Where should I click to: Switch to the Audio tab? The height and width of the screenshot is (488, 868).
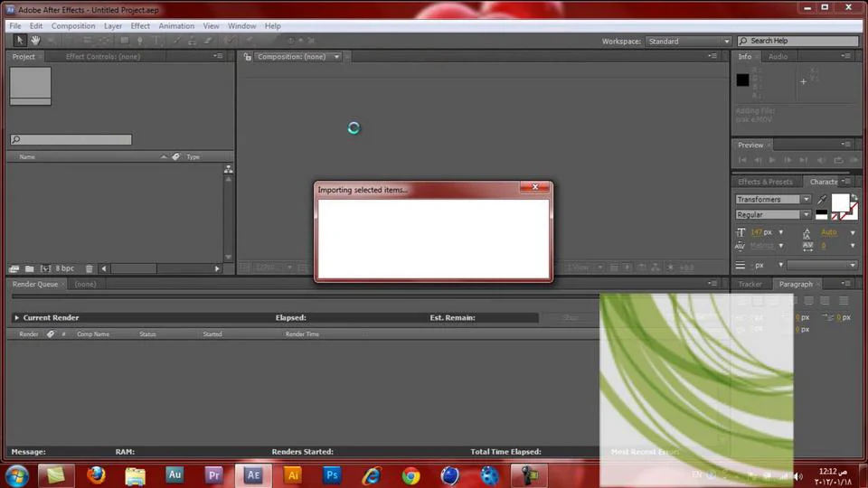point(778,56)
